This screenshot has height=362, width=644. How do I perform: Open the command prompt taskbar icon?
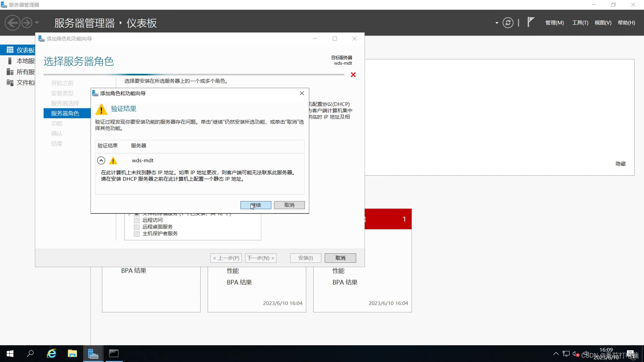point(114,354)
